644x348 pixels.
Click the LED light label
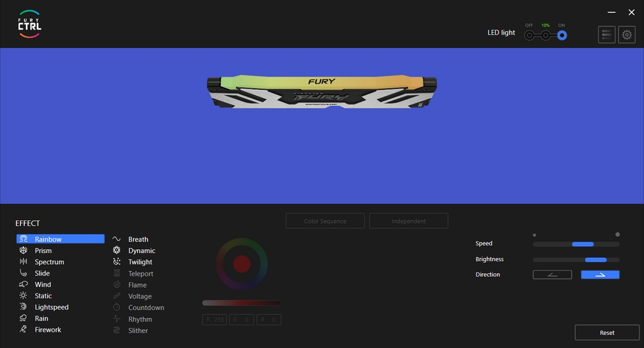pos(501,33)
